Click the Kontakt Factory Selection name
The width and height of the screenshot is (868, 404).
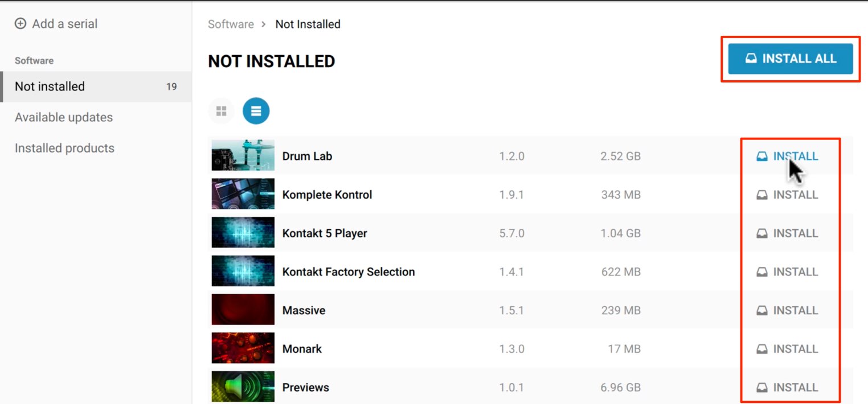pos(349,272)
